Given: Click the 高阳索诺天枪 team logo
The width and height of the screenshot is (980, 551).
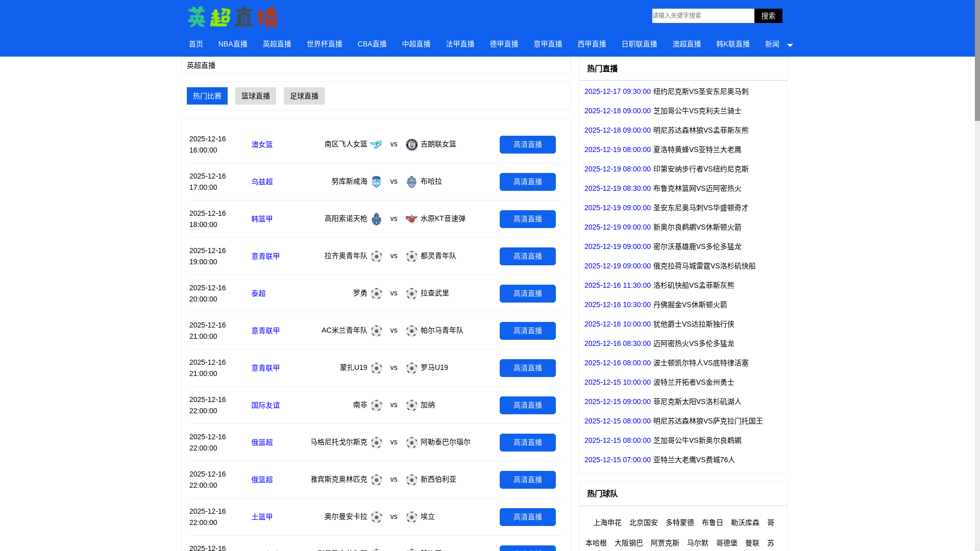Looking at the screenshot, I should click(x=376, y=219).
